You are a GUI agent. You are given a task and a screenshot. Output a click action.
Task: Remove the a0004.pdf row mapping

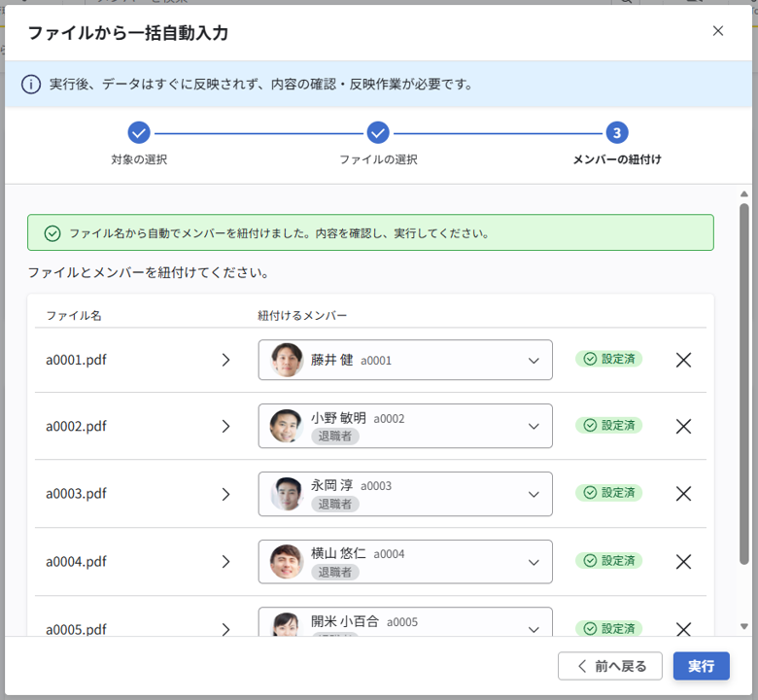click(683, 562)
